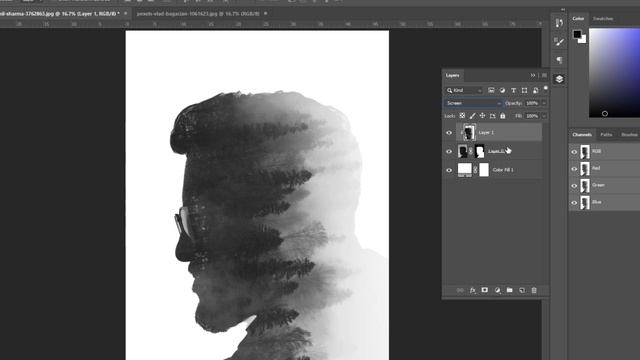
Task: Filter layers by pixel layers icon
Action: coord(491,90)
